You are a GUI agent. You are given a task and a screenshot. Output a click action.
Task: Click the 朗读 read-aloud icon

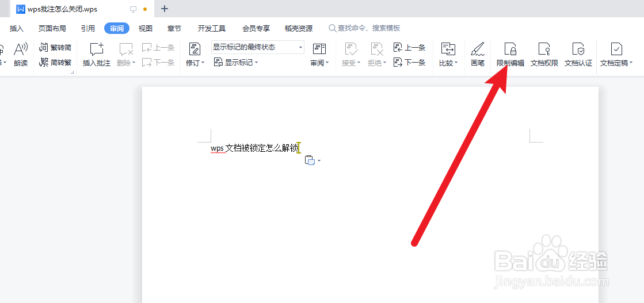click(x=21, y=49)
